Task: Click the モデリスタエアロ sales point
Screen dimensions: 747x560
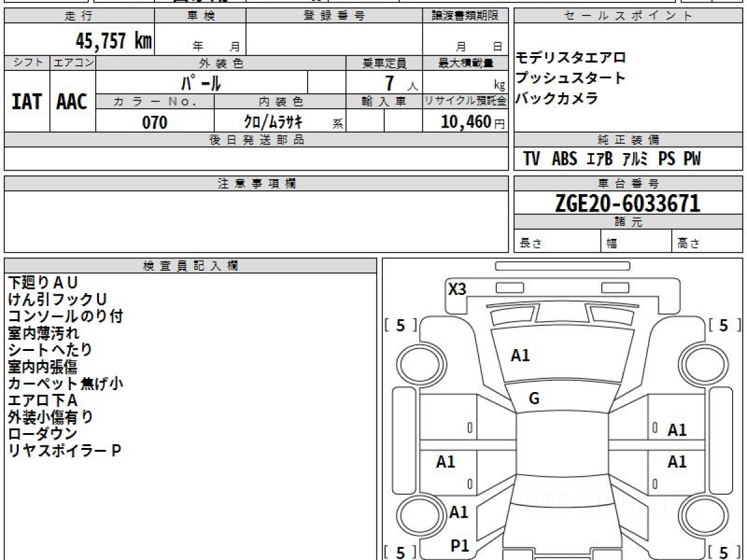Action: (x=570, y=58)
